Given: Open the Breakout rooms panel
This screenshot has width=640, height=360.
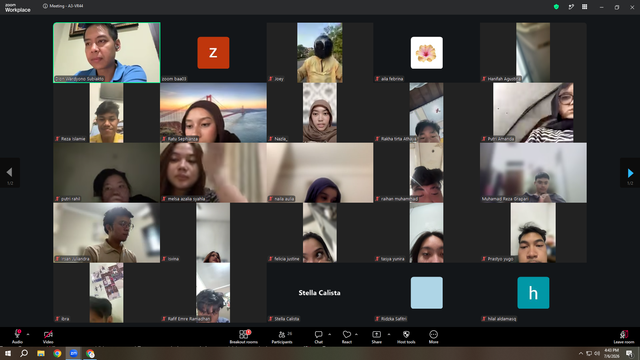Looking at the screenshot, I should click(x=243, y=337).
